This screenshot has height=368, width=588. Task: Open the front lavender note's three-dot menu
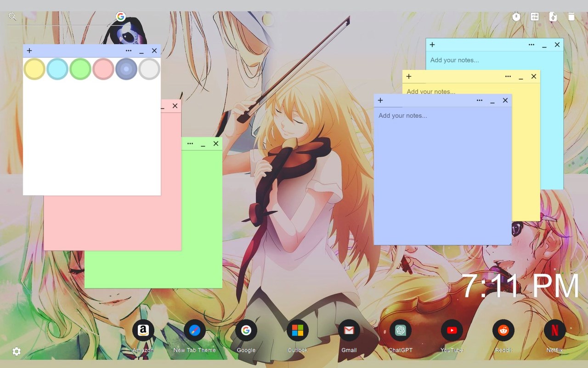tap(480, 100)
